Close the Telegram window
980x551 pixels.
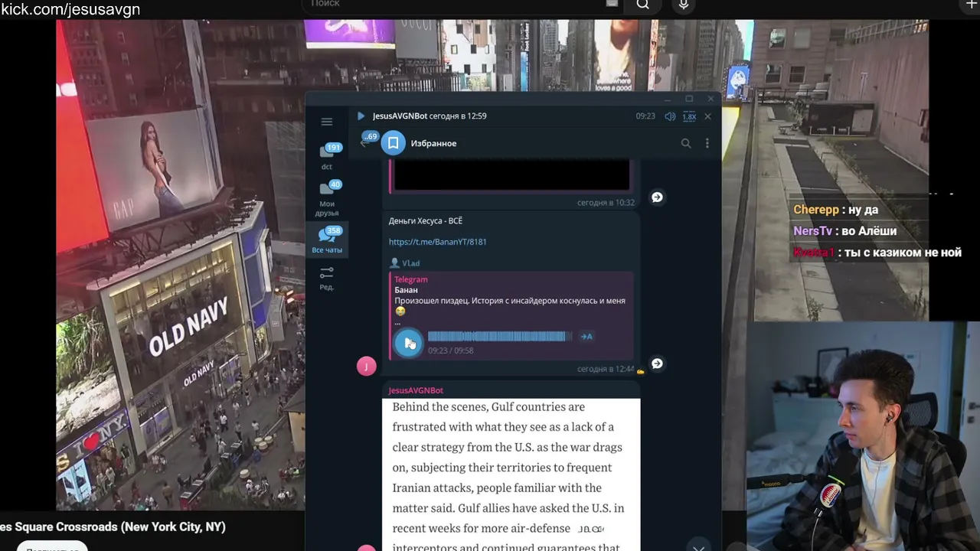tap(710, 99)
